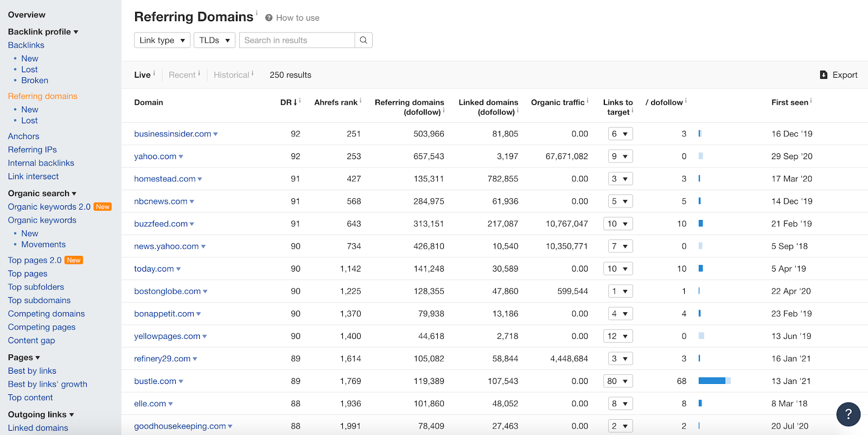Click info icon on Organic traffic header
The image size is (868, 435).
tap(588, 100)
